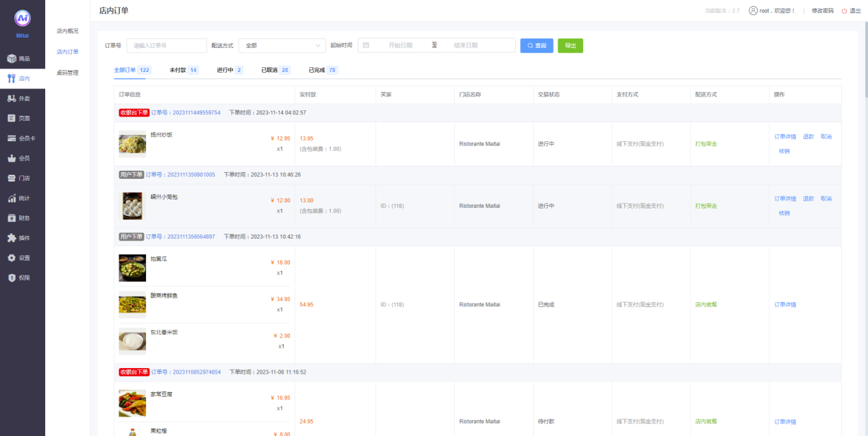Type in the 订单号 order number field
This screenshot has width=868, height=436.
pos(166,45)
